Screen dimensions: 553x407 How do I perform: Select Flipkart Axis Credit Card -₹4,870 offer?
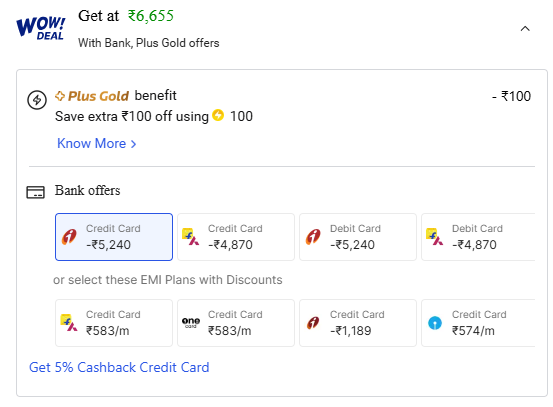(236, 237)
